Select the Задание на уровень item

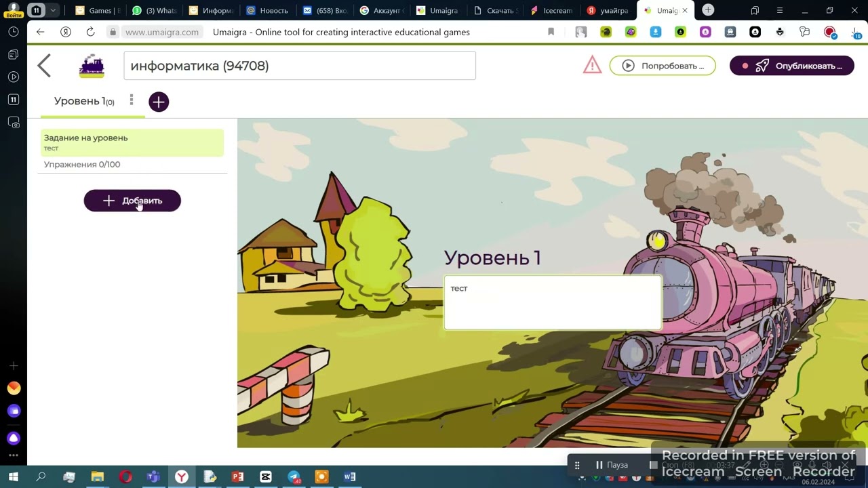point(132,142)
